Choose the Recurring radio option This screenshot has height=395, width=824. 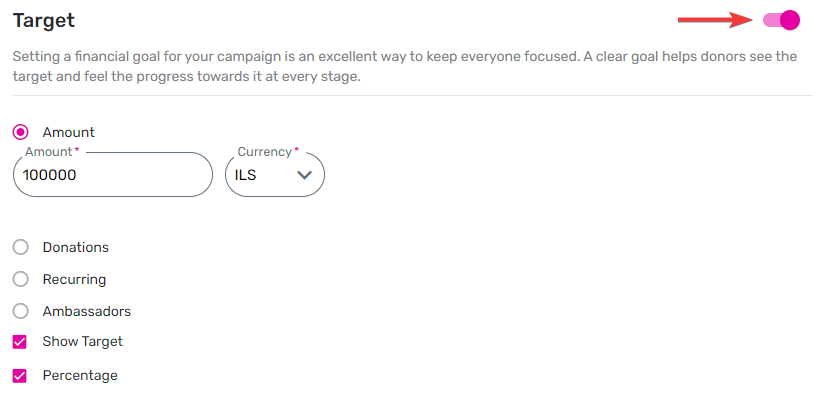coord(20,279)
